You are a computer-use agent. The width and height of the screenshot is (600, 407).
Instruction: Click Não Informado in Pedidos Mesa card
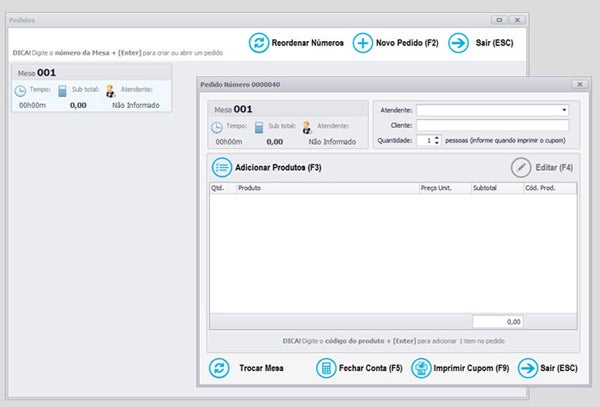[136, 105]
